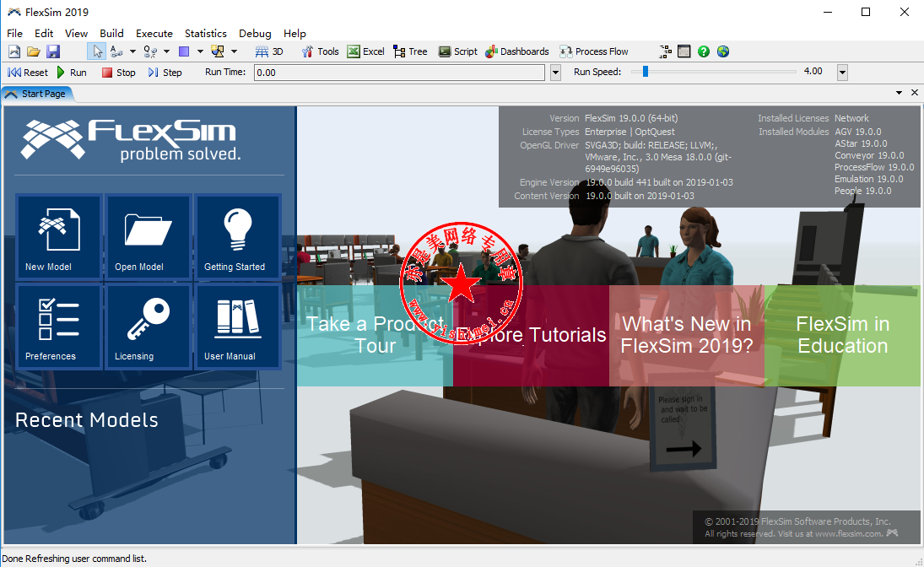Open the Statistics menu
The image size is (924, 567).
(x=206, y=34)
